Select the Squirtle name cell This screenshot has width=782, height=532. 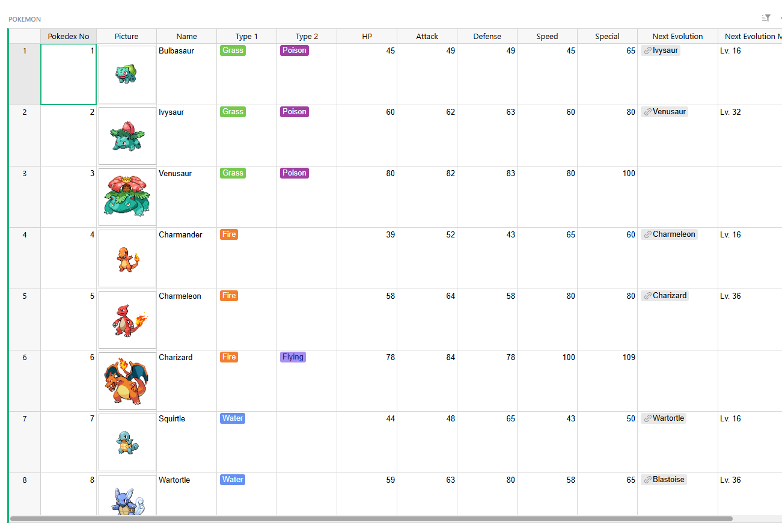(186, 442)
